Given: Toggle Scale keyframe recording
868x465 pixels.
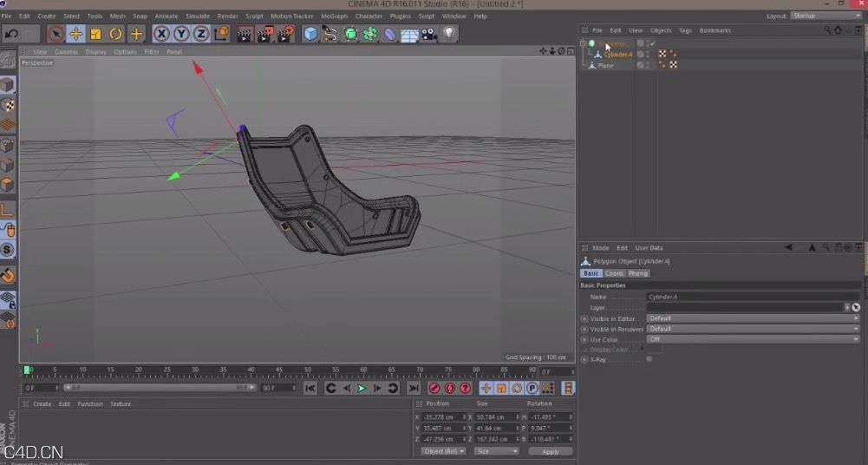Looking at the screenshot, I should coord(501,388).
